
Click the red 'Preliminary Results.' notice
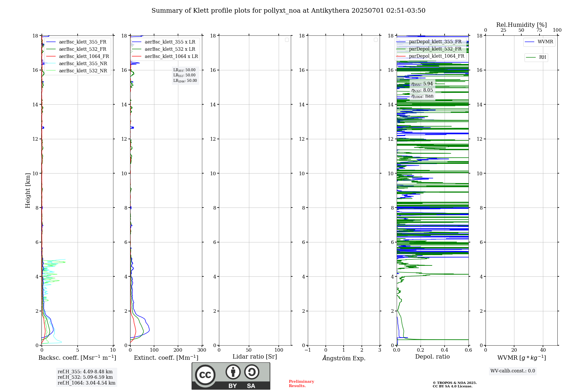(x=301, y=384)
